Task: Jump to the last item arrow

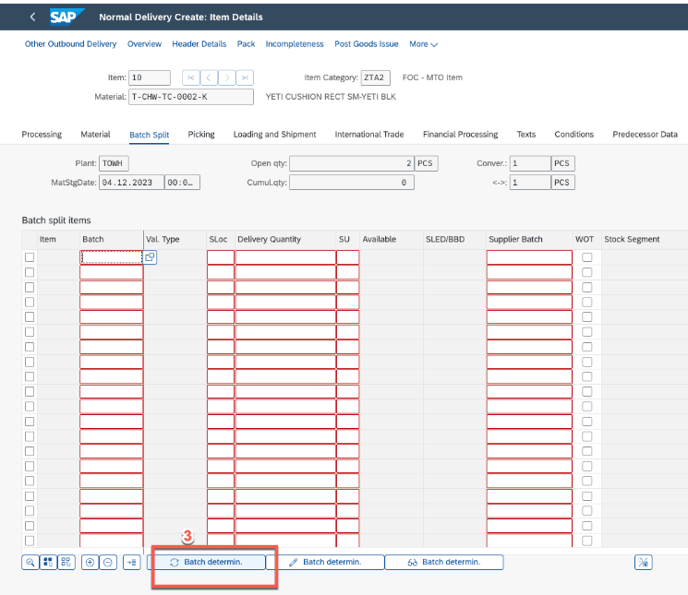Action: [245, 78]
